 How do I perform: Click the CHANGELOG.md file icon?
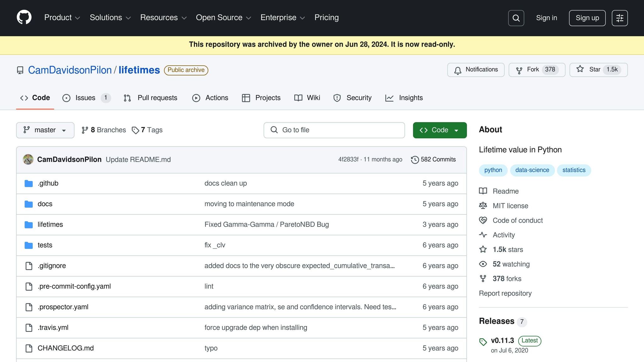coord(29,348)
